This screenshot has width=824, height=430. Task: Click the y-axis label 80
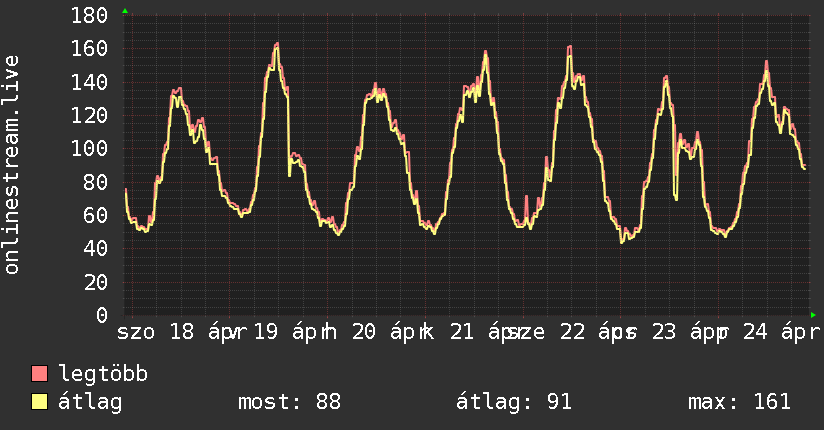96,182
